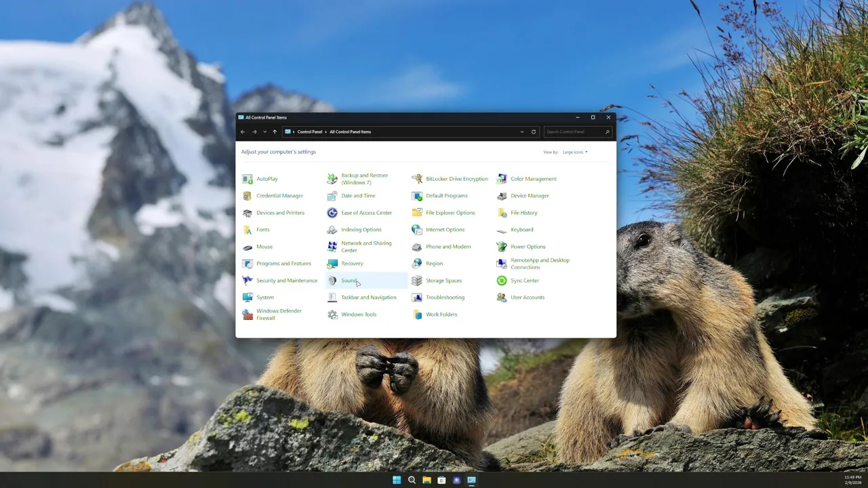
Task: Open the Internet Options globe icon
Action: (x=417, y=230)
